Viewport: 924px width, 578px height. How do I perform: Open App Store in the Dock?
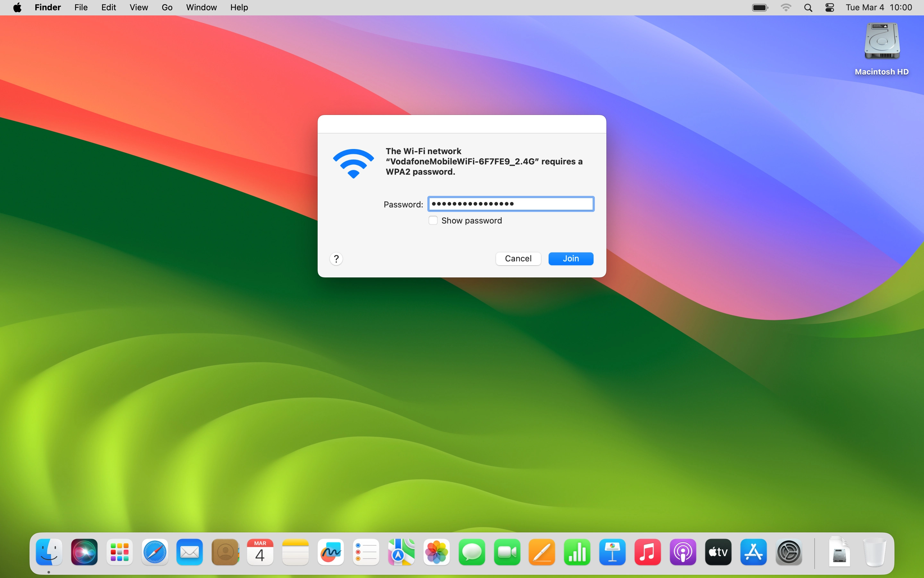pyautogui.click(x=753, y=552)
